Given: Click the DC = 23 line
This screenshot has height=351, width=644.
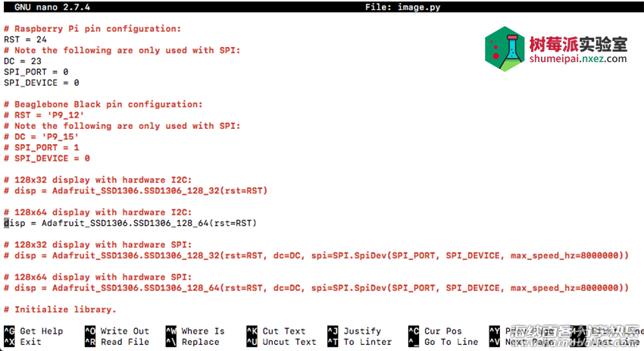Looking at the screenshot, I should coord(23,61).
